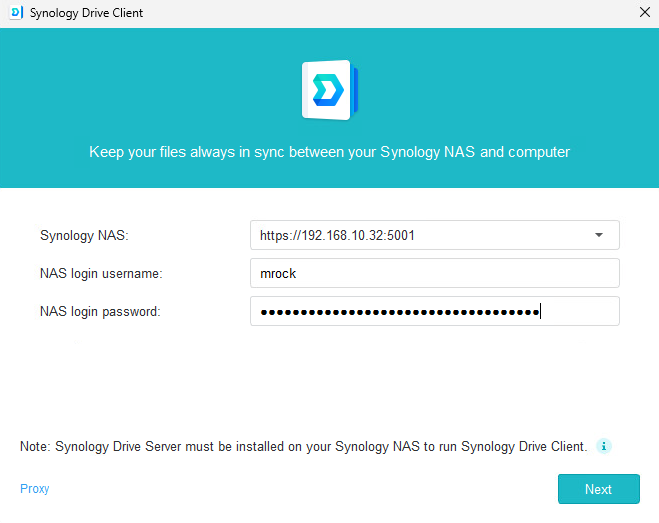Image resolution: width=659 pixels, height=523 pixels.
Task: Click the Synology NAS address field
Action: pos(435,235)
